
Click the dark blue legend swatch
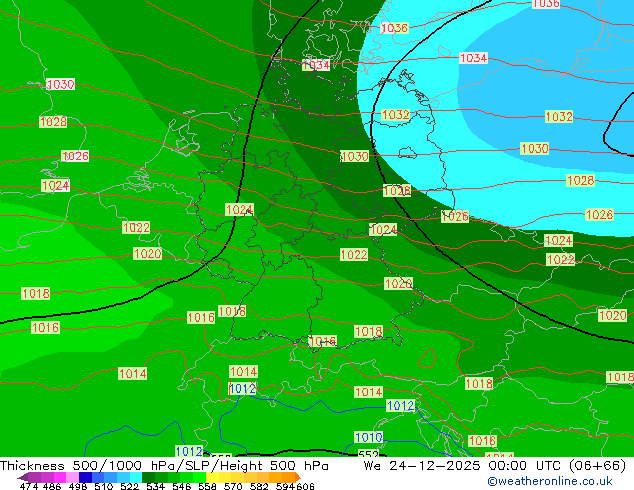pyautogui.click(x=85, y=477)
